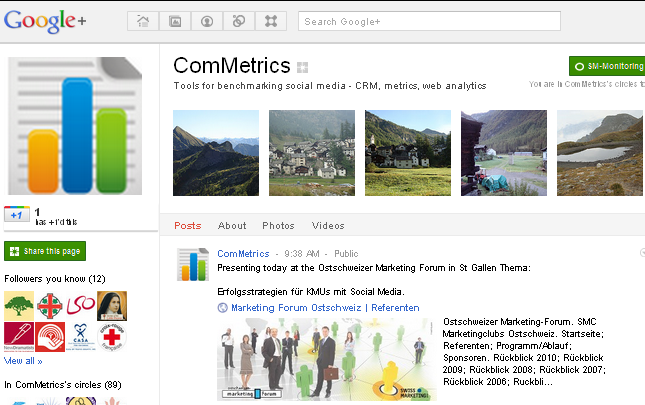Open the Circles icon in top navigation
Image resolution: width=645 pixels, height=405 pixels.
click(x=239, y=21)
